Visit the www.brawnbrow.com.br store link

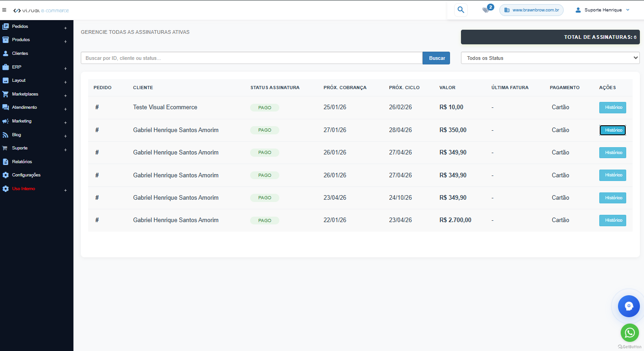click(531, 10)
